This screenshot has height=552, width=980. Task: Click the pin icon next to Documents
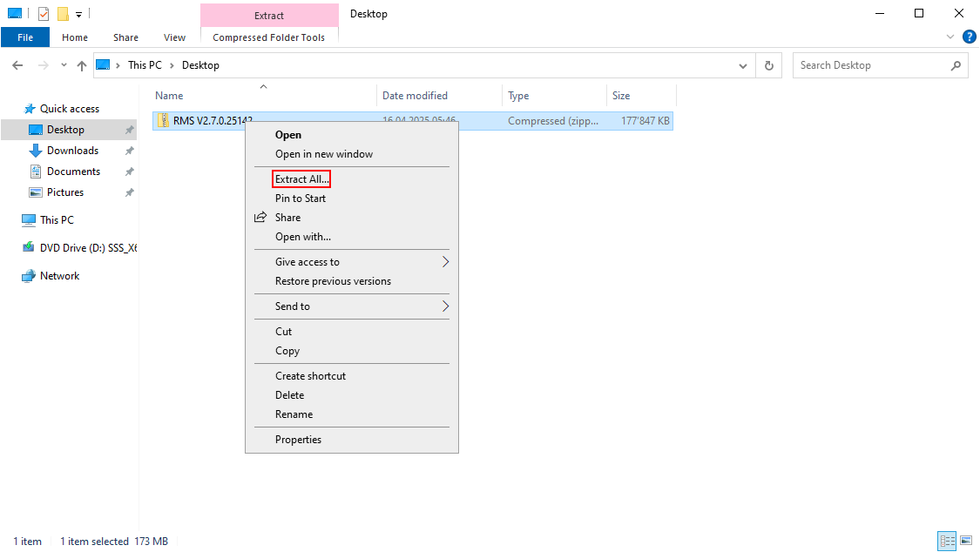click(x=130, y=172)
